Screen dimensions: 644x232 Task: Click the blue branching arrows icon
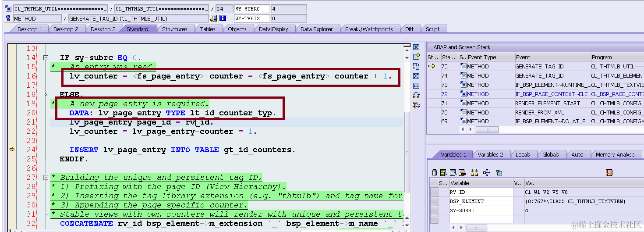(x=486, y=172)
